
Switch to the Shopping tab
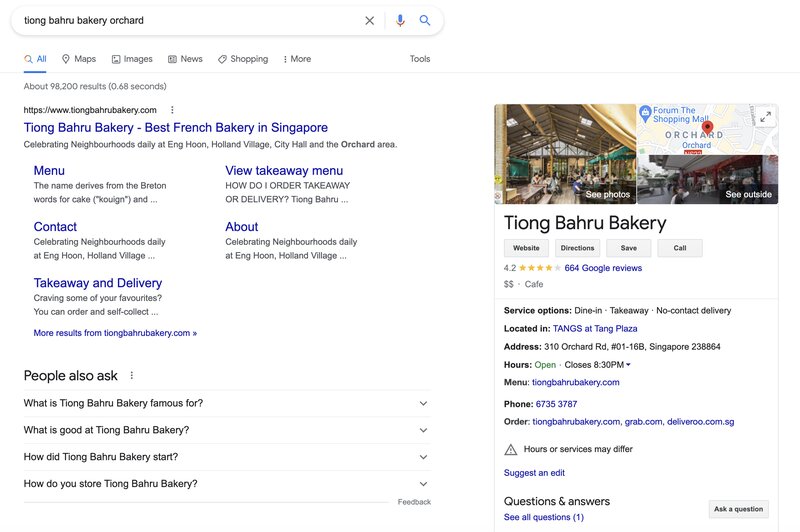click(x=243, y=59)
